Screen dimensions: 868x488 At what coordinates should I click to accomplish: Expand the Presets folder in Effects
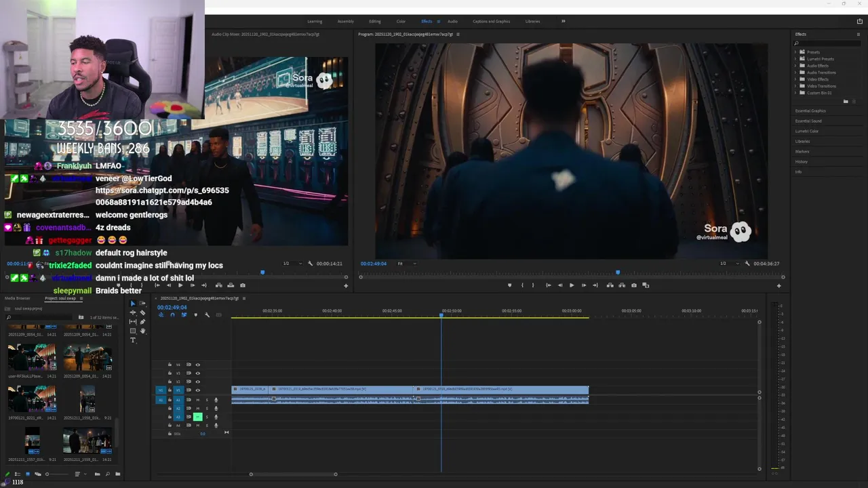point(795,52)
